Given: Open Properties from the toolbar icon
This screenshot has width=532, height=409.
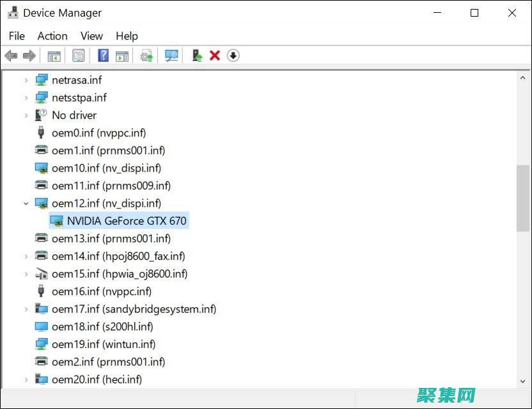Looking at the screenshot, I should 78,56.
